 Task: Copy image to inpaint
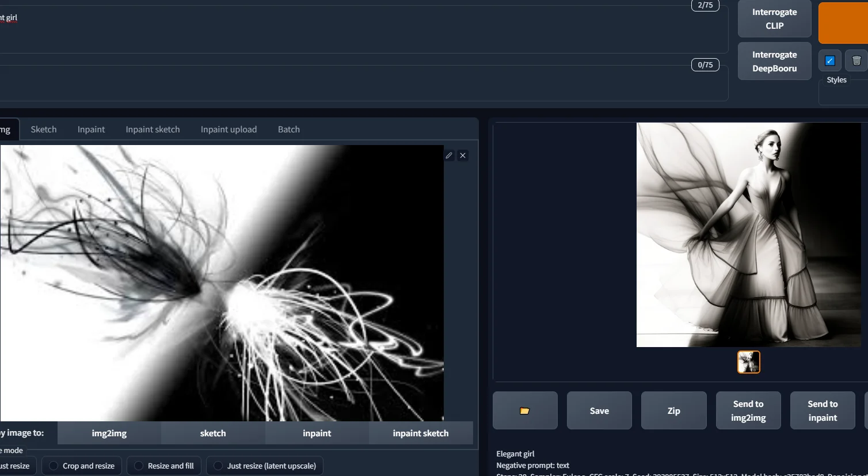tap(317, 433)
